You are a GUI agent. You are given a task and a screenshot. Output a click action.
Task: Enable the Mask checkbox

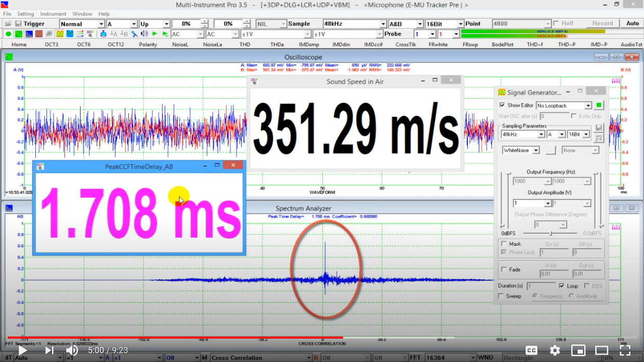point(504,243)
